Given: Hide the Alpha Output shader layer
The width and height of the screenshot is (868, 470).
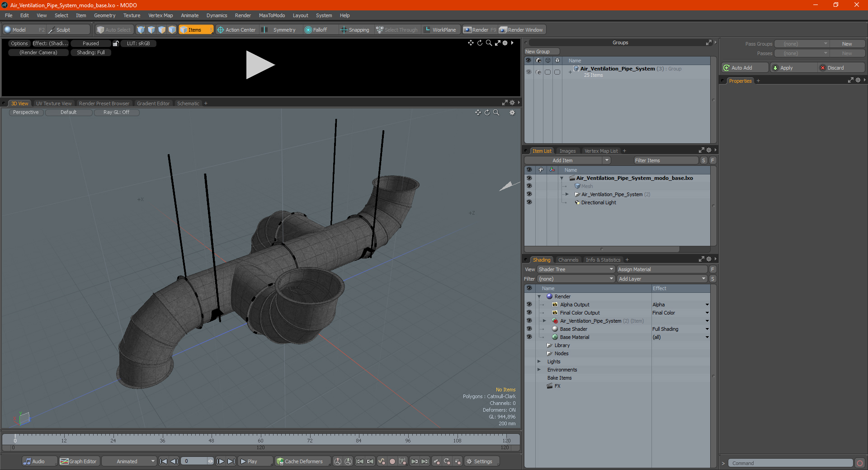Looking at the screenshot, I should tap(529, 304).
